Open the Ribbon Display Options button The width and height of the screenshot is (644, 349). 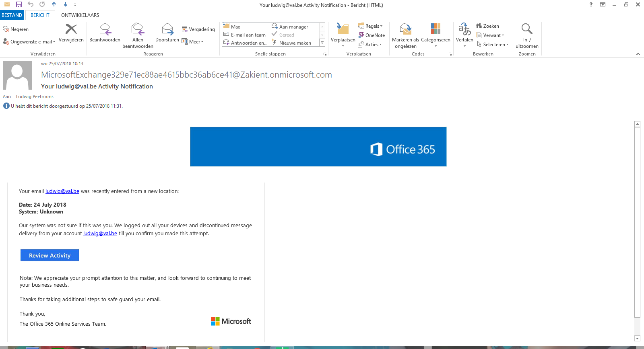(603, 5)
